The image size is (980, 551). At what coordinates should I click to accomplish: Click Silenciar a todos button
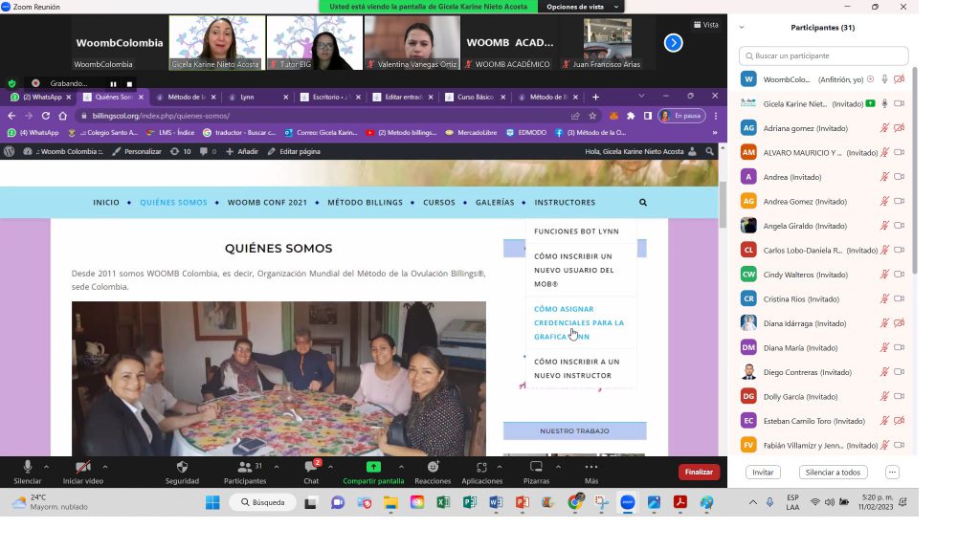[833, 473]
